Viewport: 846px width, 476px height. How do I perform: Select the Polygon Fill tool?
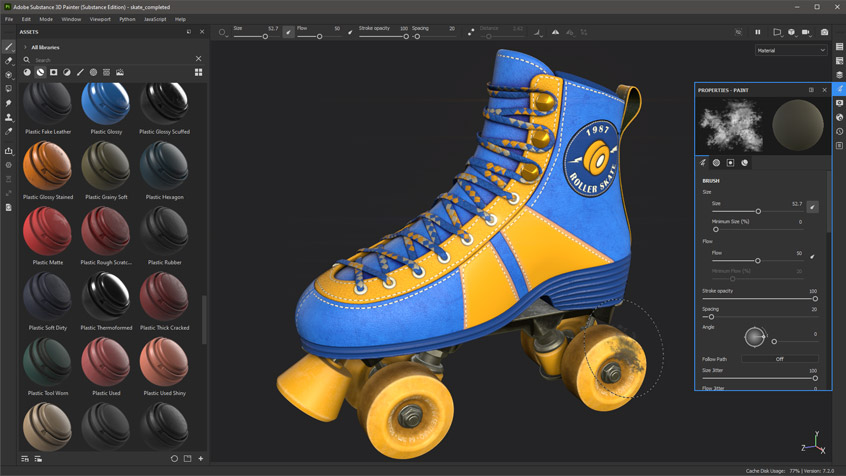9,89
